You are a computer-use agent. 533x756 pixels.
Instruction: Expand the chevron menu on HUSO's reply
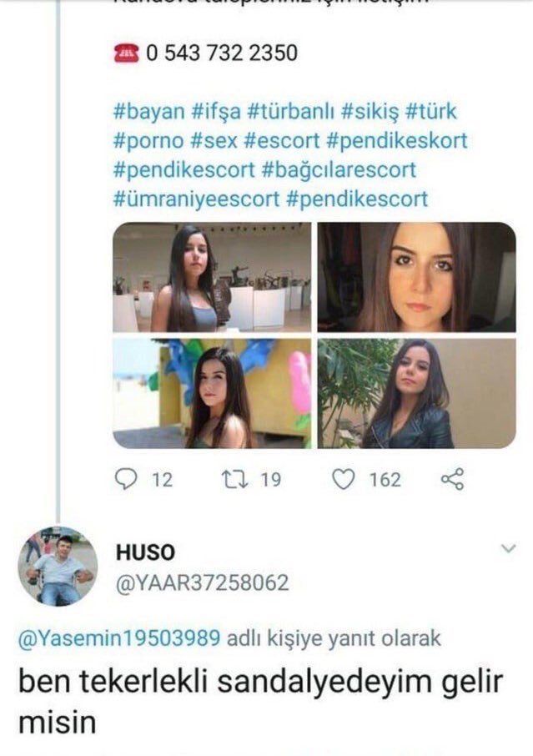[505, 548]
